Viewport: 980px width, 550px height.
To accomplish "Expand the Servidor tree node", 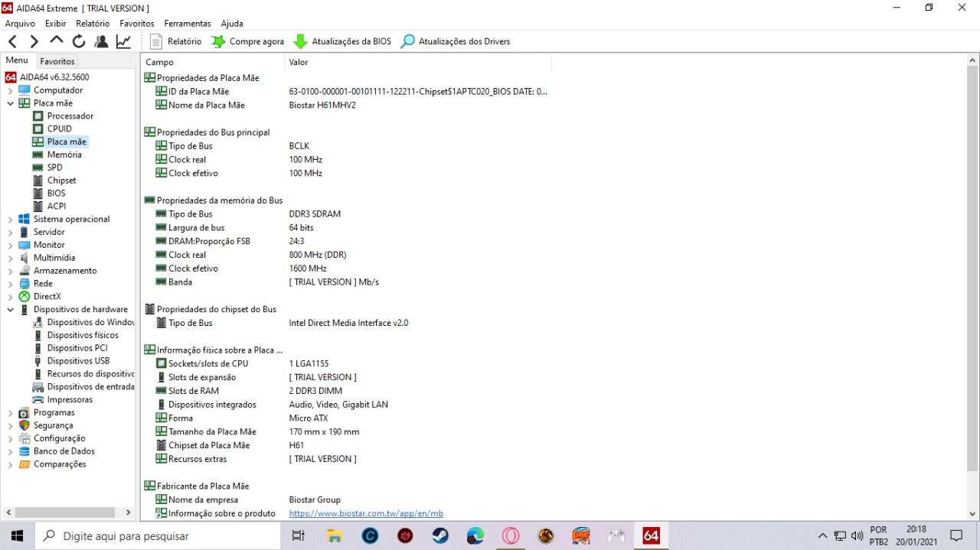I will tap(11, 233).
